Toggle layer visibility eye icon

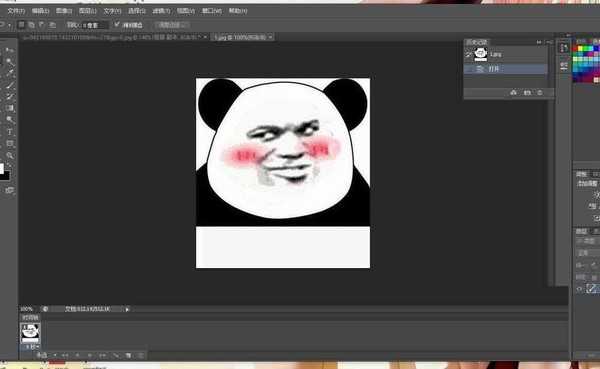[x=579, y=289]
